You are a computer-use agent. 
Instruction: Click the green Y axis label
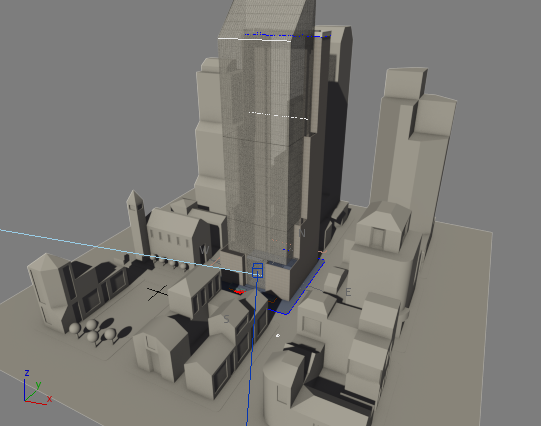click(x=38, y=385)
